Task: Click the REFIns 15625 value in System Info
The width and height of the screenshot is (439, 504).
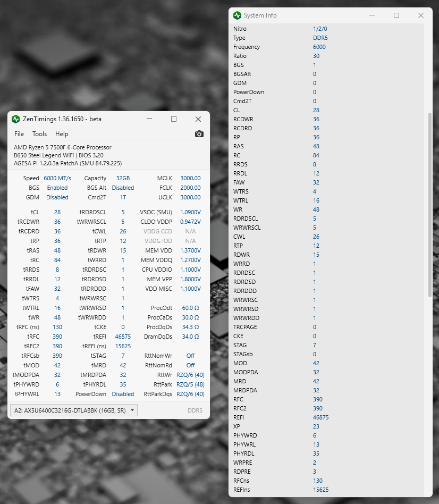Action: pyautogui.click(x=320, y=490)
